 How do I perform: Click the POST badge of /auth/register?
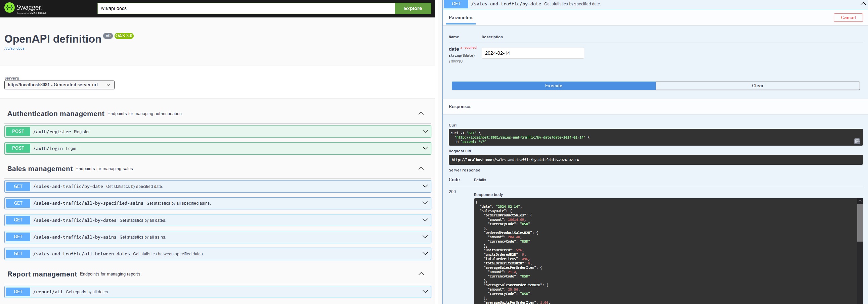coord(18,132)
